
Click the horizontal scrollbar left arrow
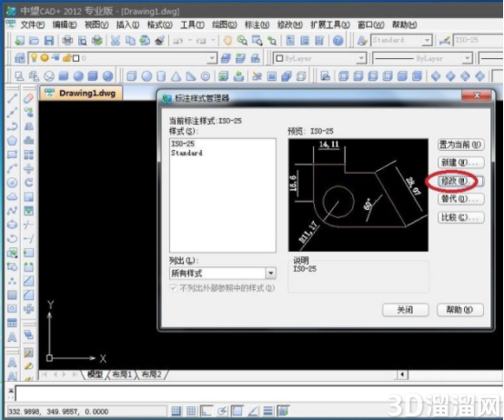point(402,375)
